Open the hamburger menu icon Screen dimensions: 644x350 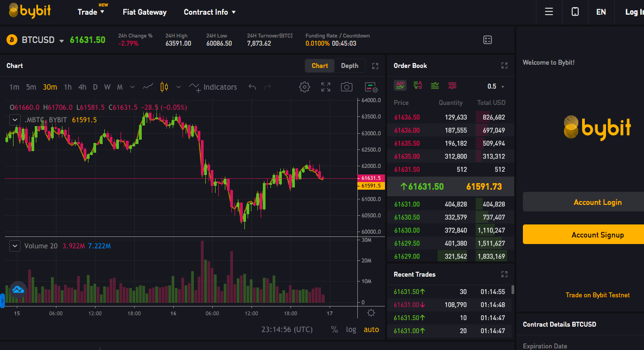[x=549, y=12]
